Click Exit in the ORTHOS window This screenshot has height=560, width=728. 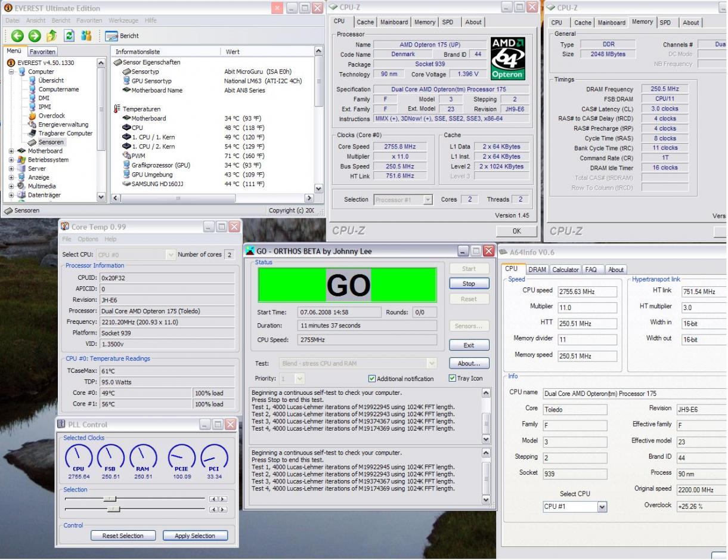click(469, 345)
